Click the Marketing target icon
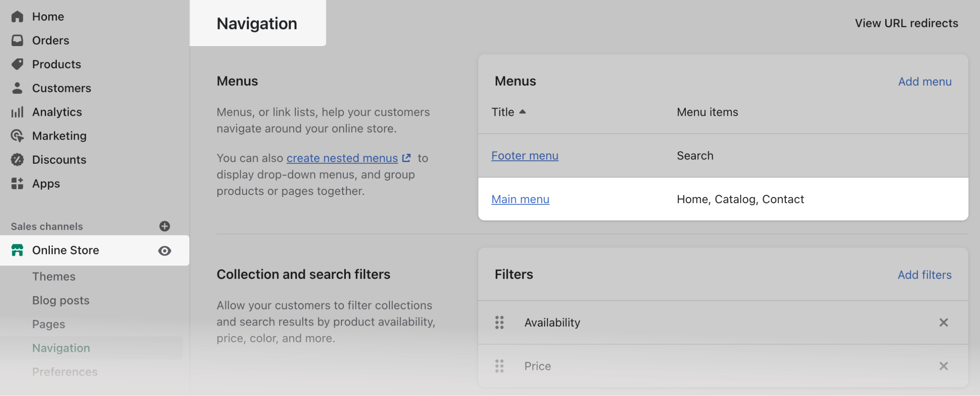980x396 pixels. pos(17,136)
